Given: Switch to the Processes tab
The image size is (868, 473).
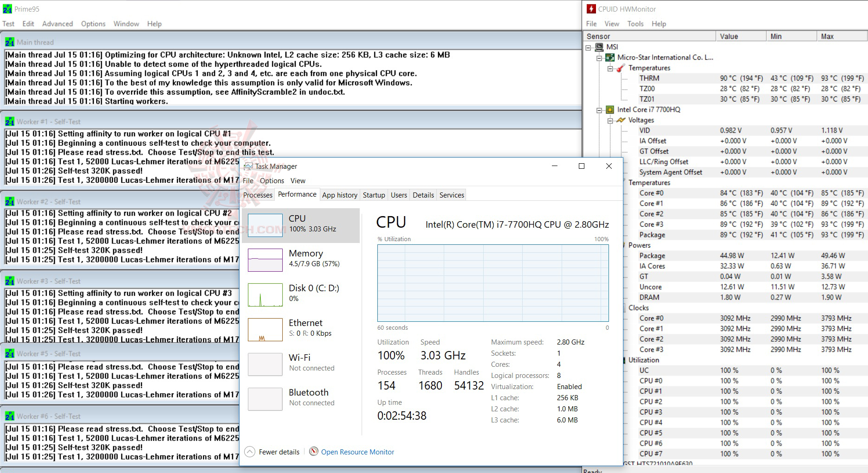Looking at the screenshot, I should [x=258, y=195].
